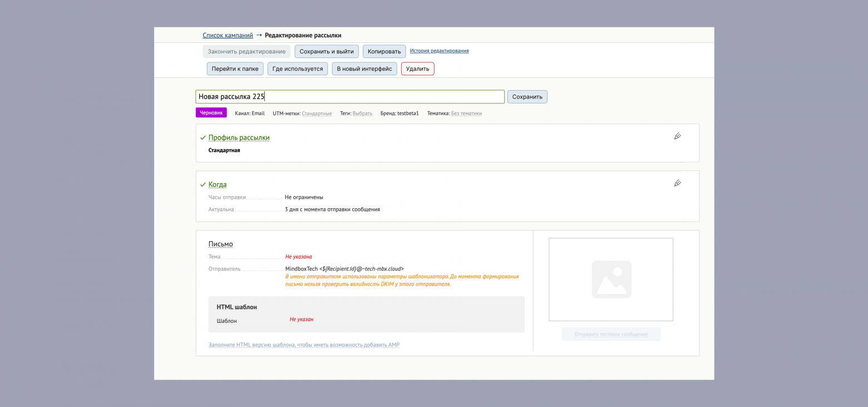Click Сохранить button next to name field

tap(527, 97)
